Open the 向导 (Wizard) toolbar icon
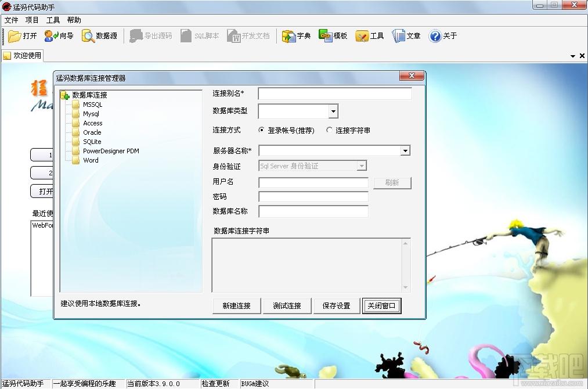This screenshot has width=588, height=389. [51, 36]
